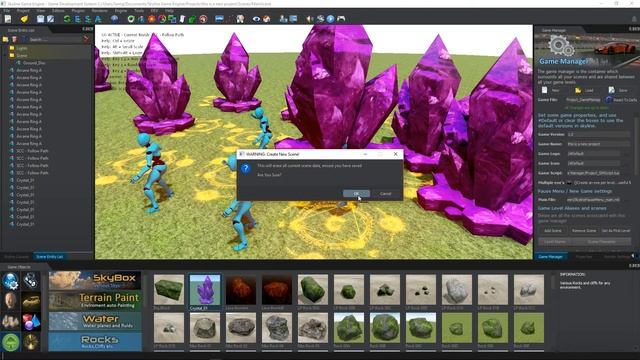Click the yellow tag toolbar icon
This screenshot has width=640, height=360.
coord(24,19)
